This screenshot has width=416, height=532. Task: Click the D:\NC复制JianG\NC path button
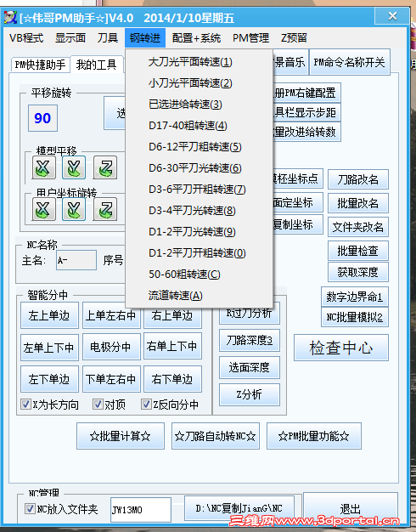239,508
